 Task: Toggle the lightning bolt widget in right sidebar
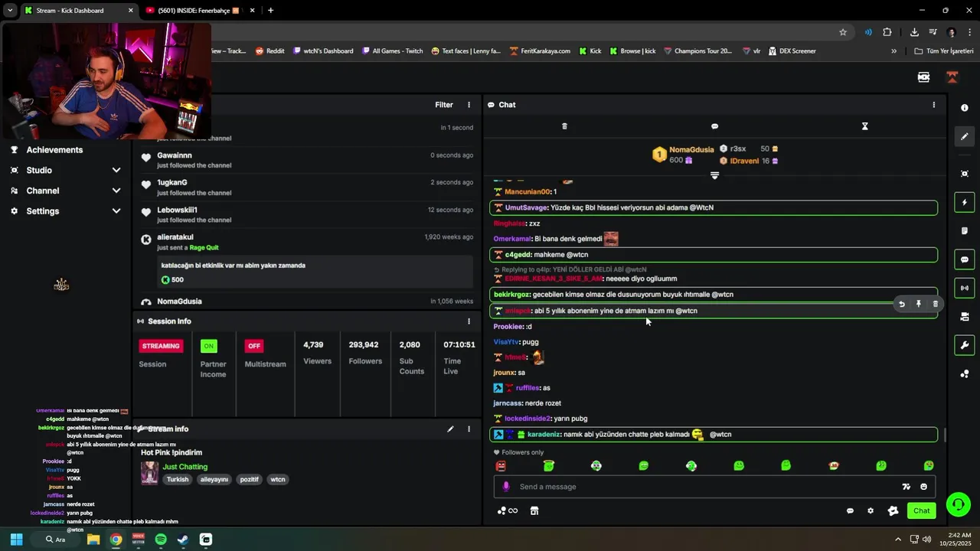(x=964, y=203)
